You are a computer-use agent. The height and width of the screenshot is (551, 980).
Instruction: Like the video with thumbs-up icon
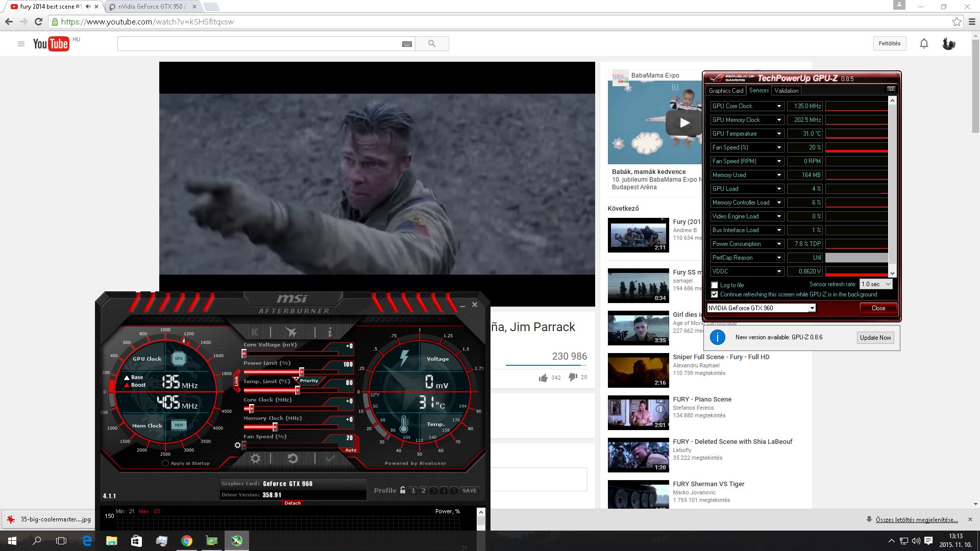[x=543, y=378]
